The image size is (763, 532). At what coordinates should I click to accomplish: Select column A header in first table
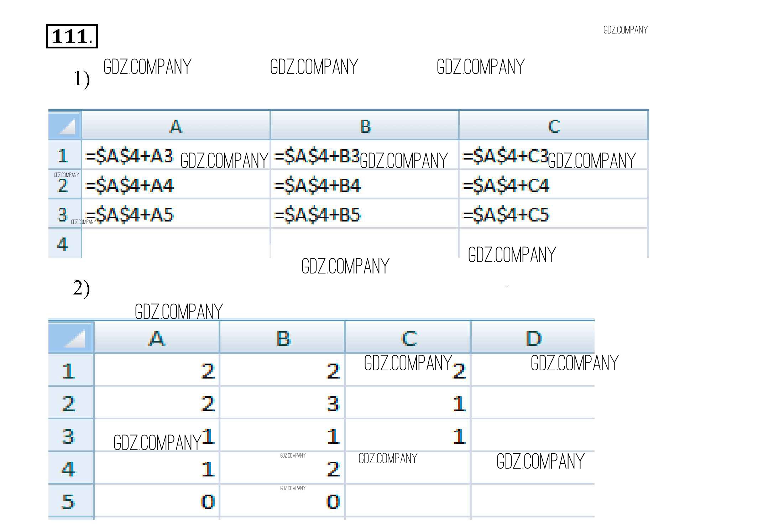[176, 126]
